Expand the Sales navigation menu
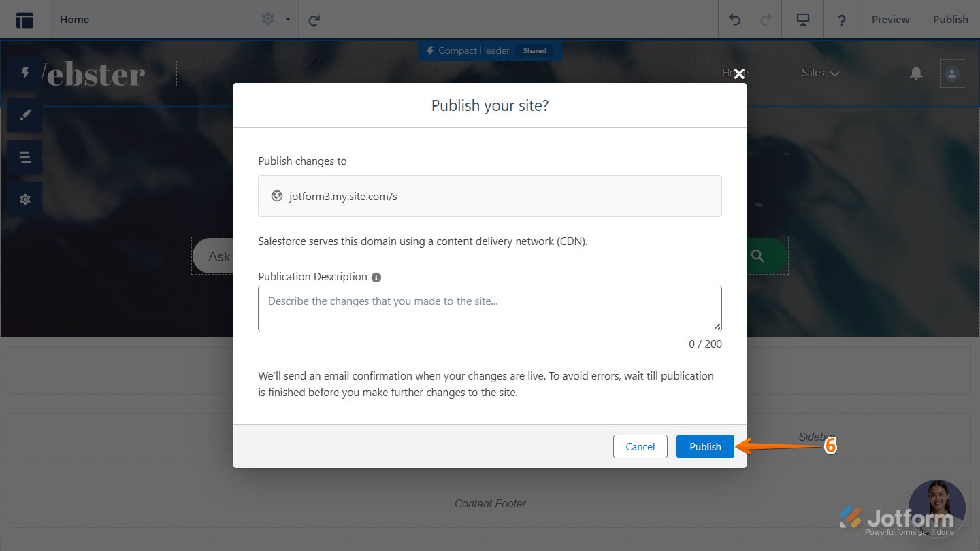This screenshot has width=980, height=551. pyautogui.click(x=820, y=73)
